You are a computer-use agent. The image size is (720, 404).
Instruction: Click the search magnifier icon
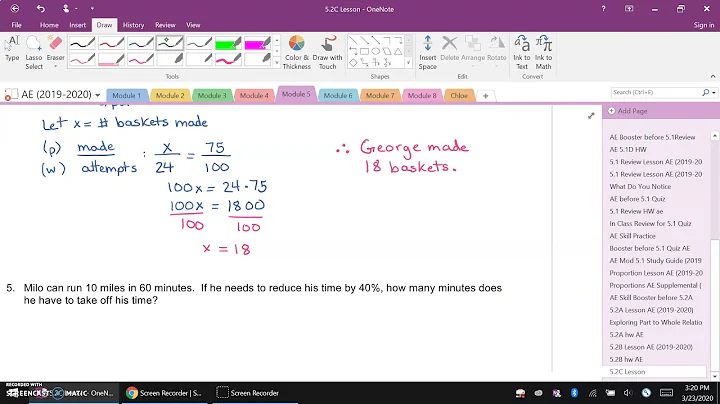(x=706, y=92)
